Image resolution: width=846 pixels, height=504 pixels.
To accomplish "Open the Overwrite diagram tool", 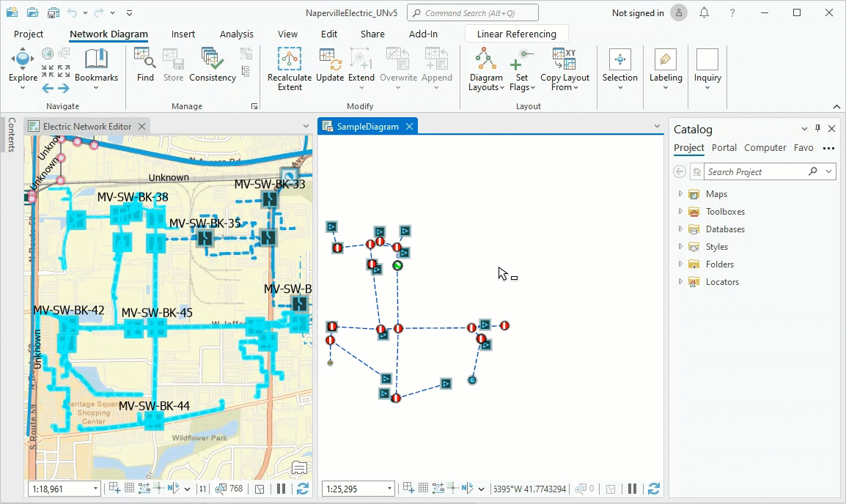I will click(x=398, y=66).
